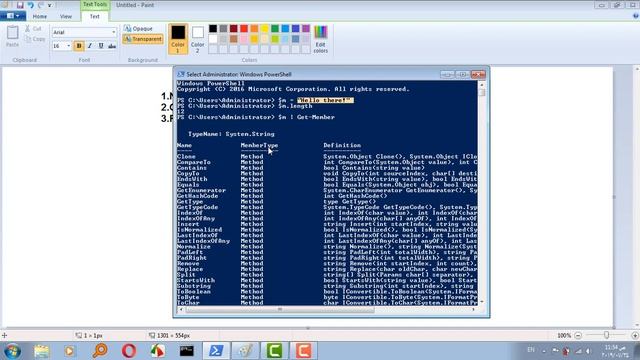Zoom in with the plus button
The image size is (640, 360).
(635, 336)
